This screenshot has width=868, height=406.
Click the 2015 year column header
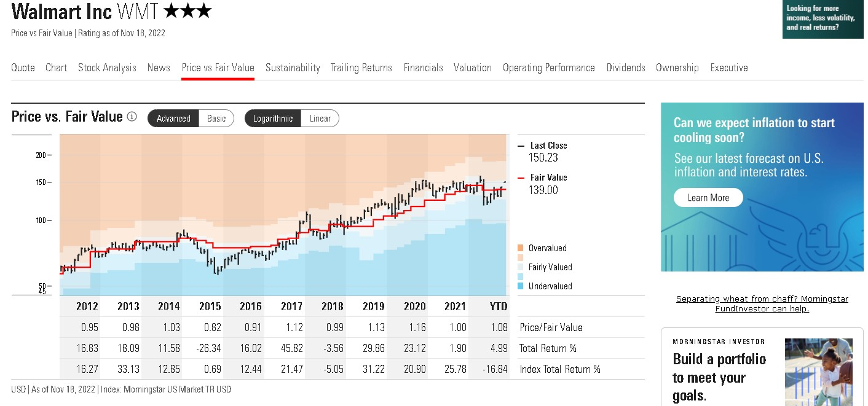[x=210, y=306]
